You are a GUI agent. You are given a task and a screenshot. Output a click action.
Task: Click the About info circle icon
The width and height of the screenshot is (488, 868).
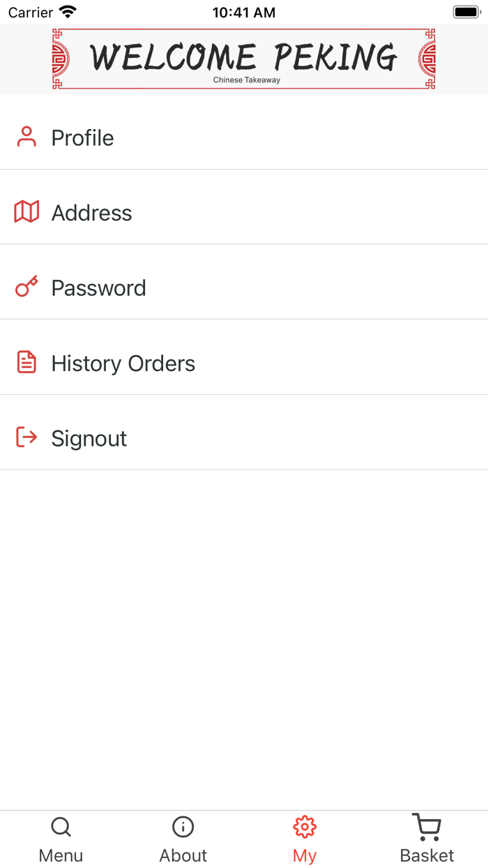[x=183, y=828]
